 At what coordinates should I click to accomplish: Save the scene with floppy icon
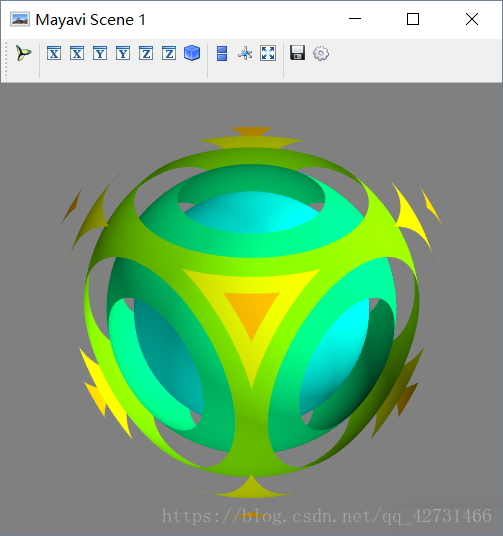297,53
